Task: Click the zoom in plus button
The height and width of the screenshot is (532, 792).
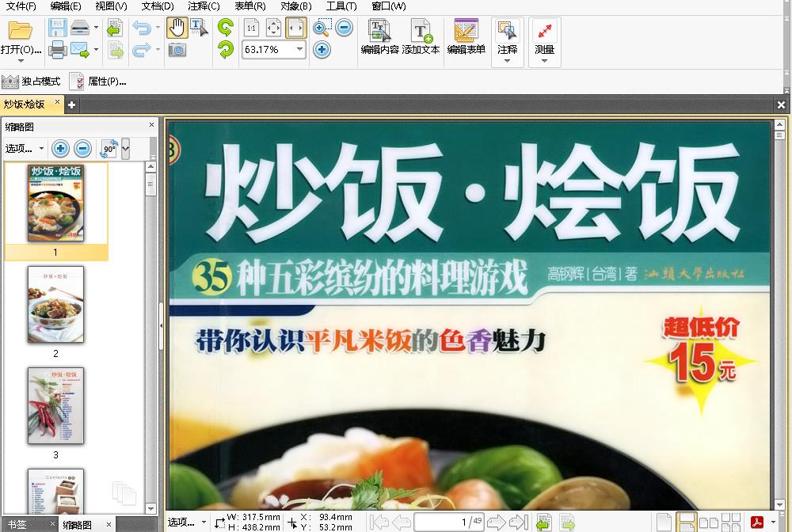Action: click(322, 49)
